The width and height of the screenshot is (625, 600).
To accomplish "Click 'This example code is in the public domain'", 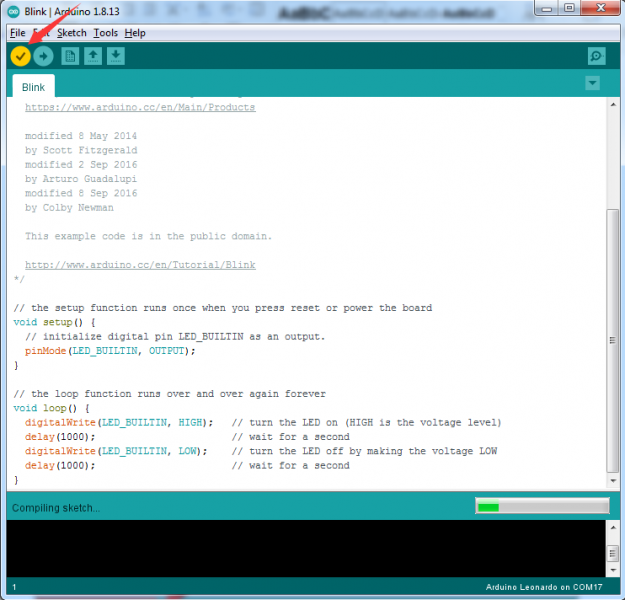I will pos(148,236).
